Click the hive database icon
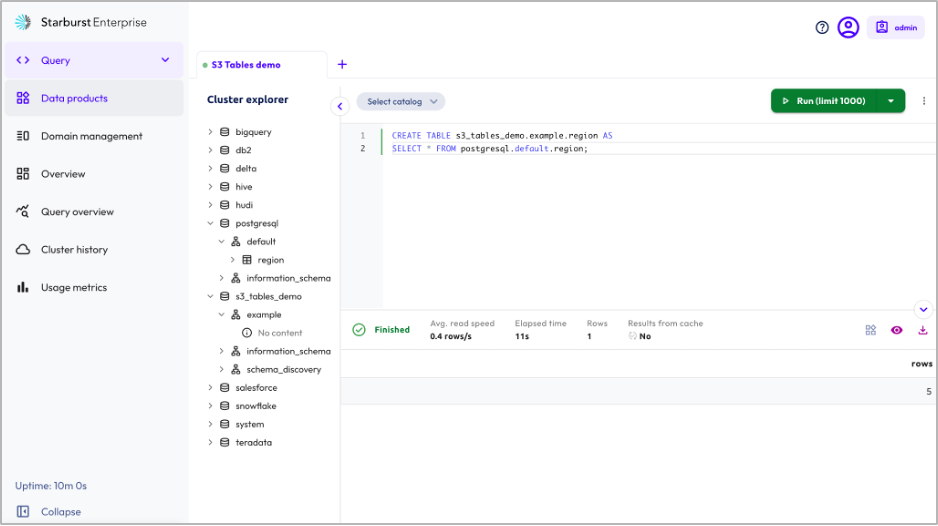The height and width of the screenshot is (526, 938). (224, 187)
